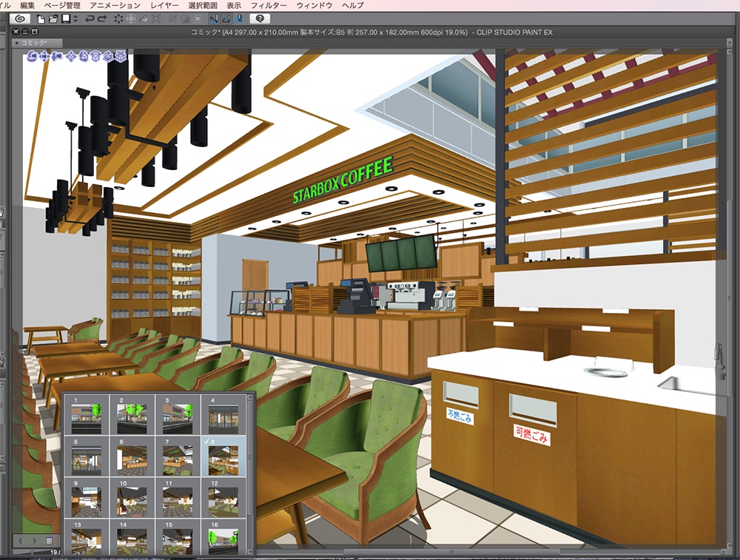The image size is (740, 560).
Task: Click the canvas horizontal scrollbar
Action: pos(452,552)
